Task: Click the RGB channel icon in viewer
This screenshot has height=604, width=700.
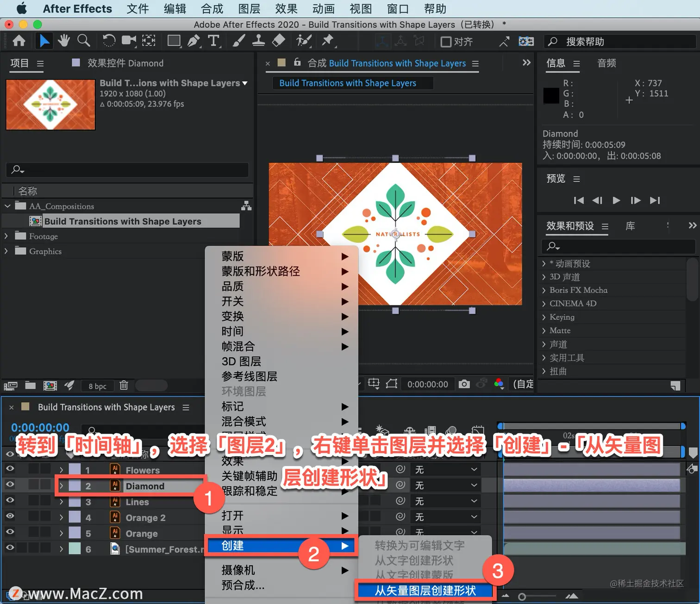Action: (x=499, y=384)
